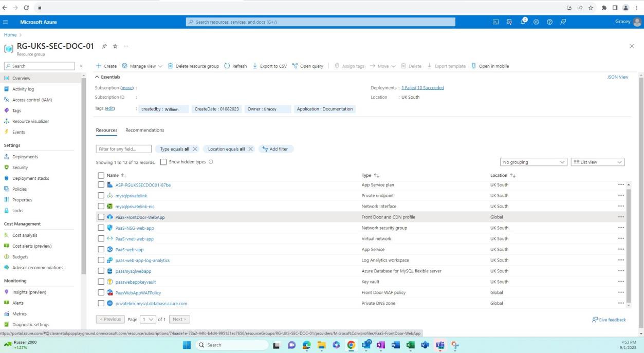Viewport: 644px width, 353px height.
Task: Click the ellipsis menu for PaaS-FrontDoor-WebApp
Action: (621, 217)
